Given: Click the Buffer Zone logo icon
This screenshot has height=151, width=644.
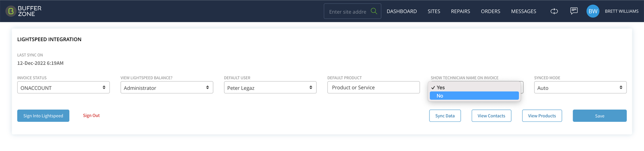Looking at the screenshot, I should 11,11.
